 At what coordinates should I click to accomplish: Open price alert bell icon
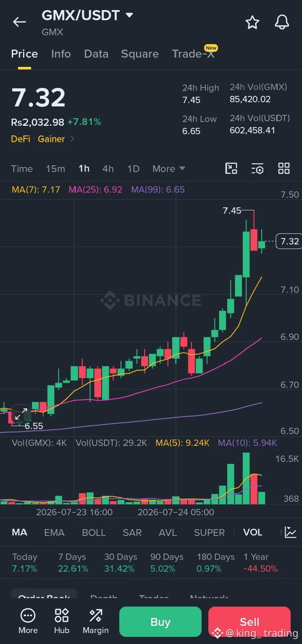[x=282, y=22]
